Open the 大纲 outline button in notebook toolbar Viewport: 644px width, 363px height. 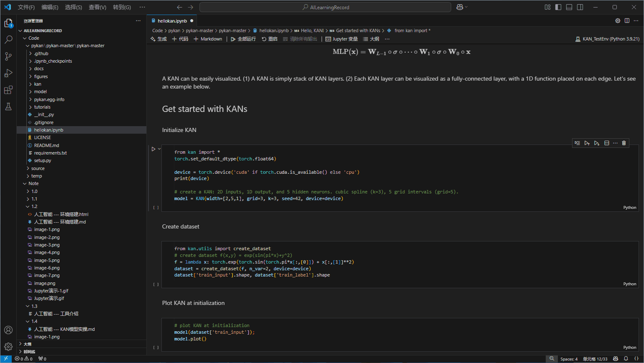[x=371, y=39]
